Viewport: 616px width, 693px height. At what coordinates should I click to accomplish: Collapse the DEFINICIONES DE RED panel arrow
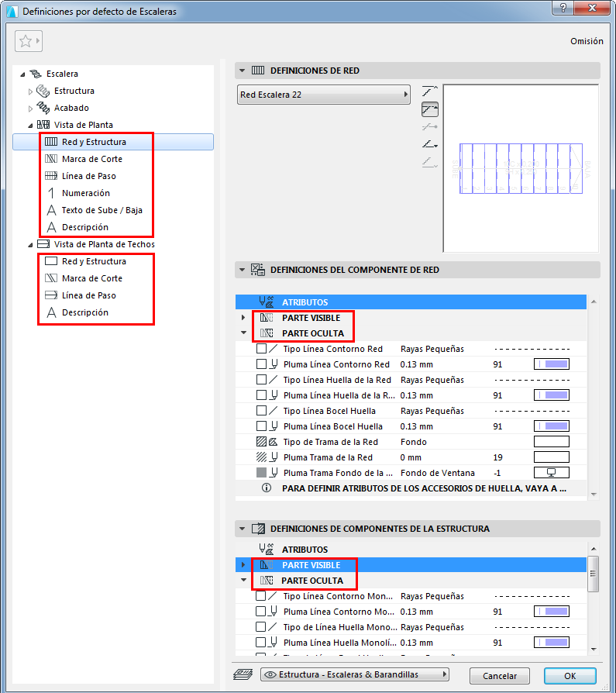(x=243, y=71)
